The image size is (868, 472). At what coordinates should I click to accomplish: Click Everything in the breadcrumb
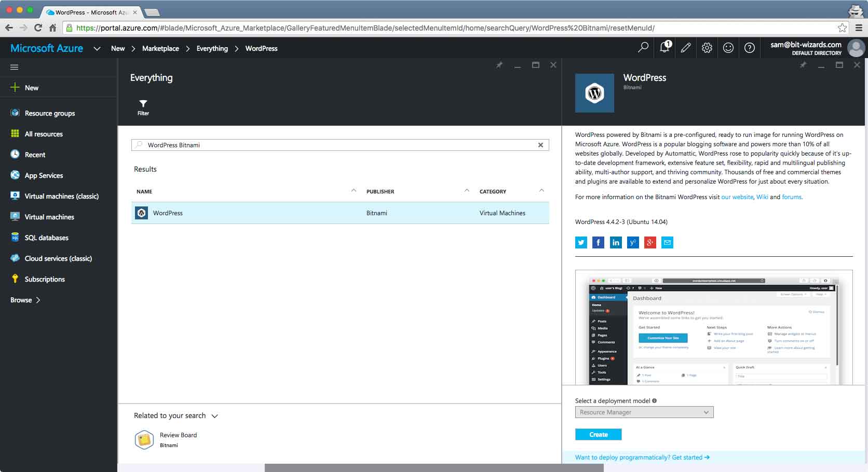pyautogui.click(x=212, y=48)
